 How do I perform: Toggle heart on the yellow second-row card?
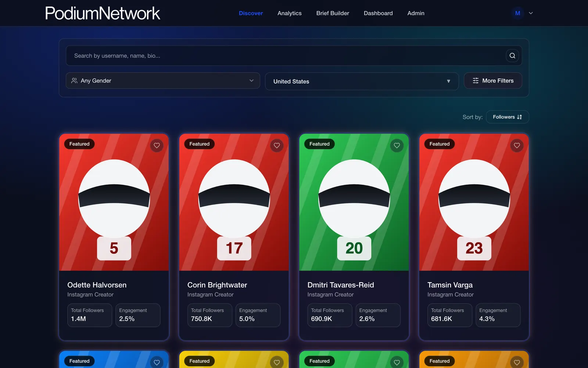277,362
